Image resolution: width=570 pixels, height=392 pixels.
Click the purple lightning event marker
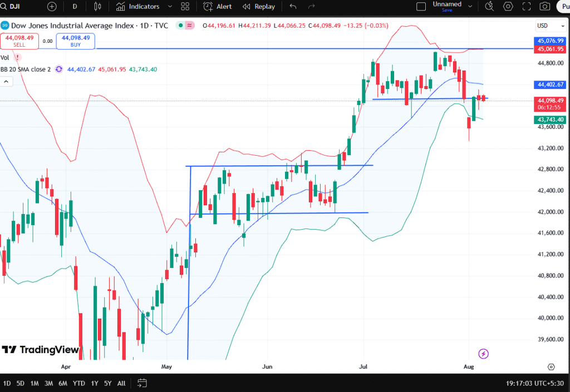(483, 354)
